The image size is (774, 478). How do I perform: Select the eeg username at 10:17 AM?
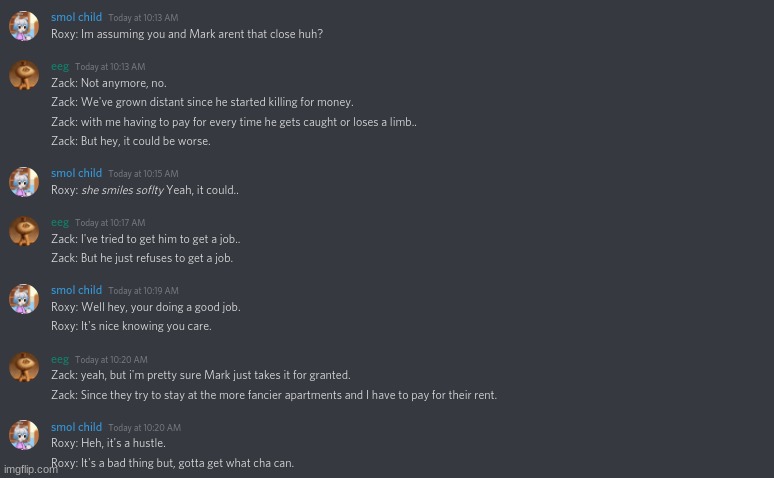(60, 223)
